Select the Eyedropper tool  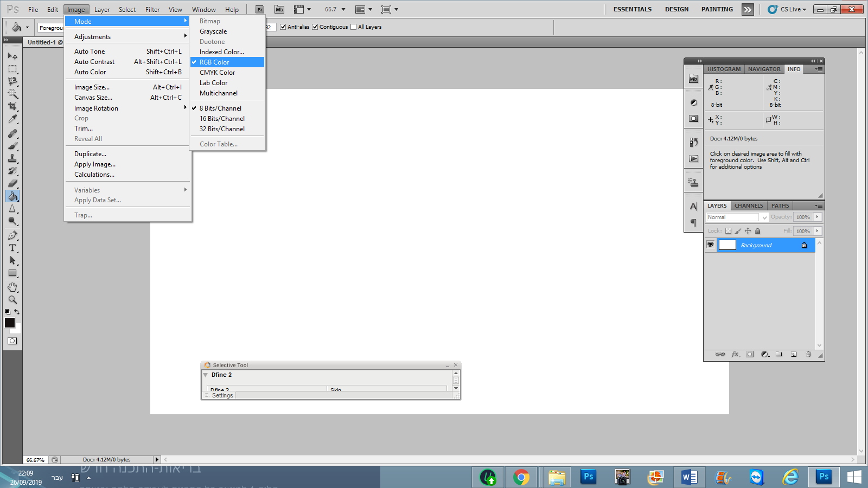(x=12, y=119)
